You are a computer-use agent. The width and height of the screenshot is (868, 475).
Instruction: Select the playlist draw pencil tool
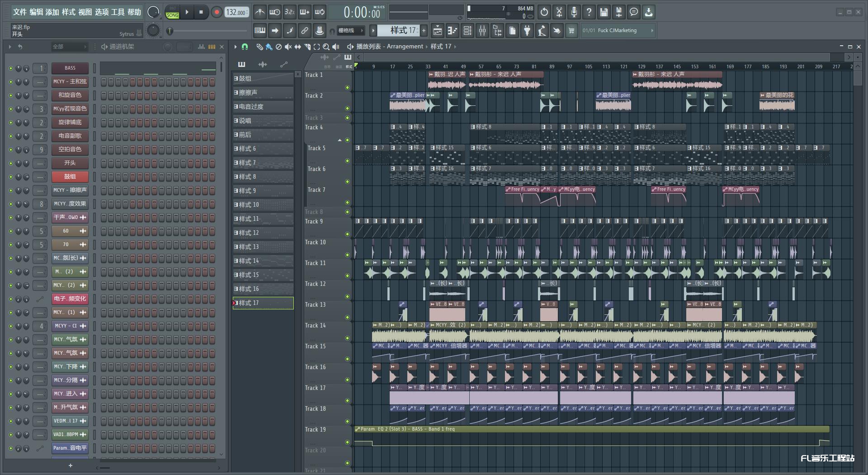(x=259, y=47)
